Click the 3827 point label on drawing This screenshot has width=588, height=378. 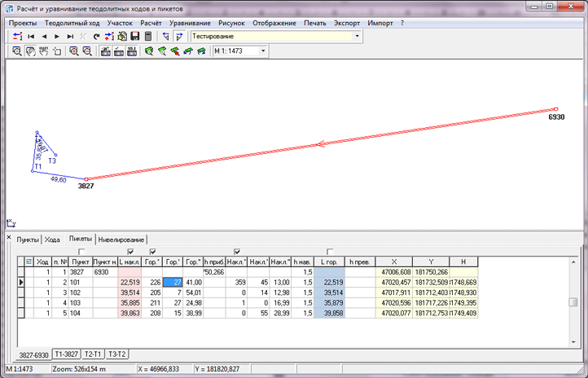click(x=86, y=186)
